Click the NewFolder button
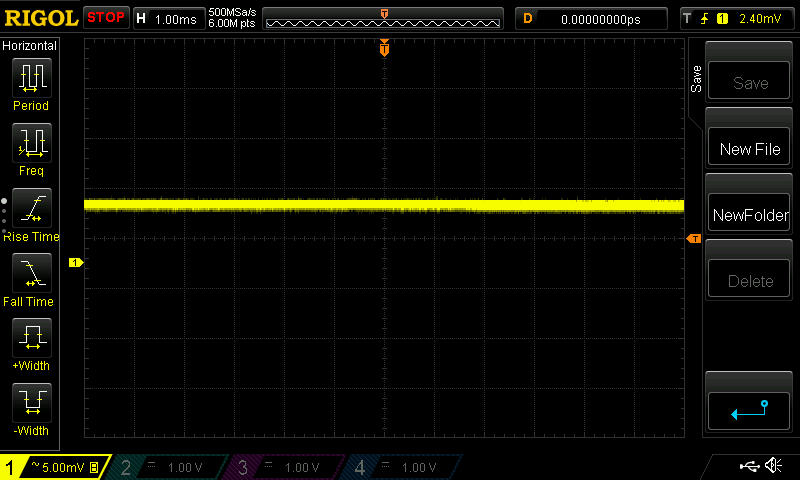Screen dimensions: 800x480 pos(749,213)
